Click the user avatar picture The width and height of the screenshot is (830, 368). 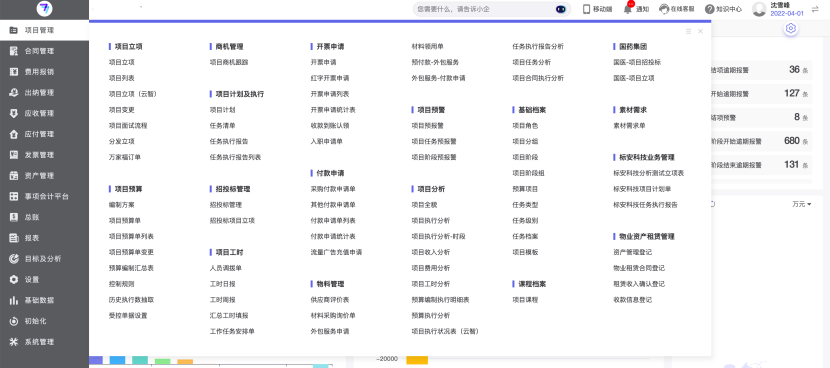pyautogui.click(x=760, y=9)
